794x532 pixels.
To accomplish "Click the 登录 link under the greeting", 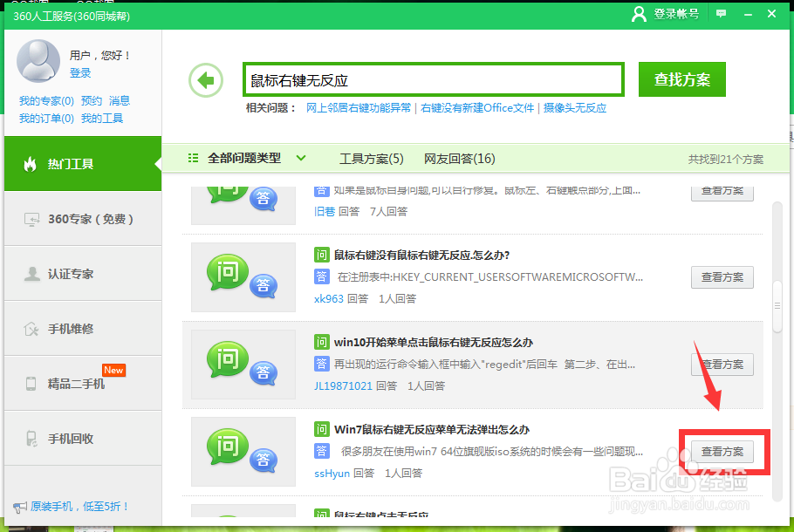I will (x=80, y=73).
